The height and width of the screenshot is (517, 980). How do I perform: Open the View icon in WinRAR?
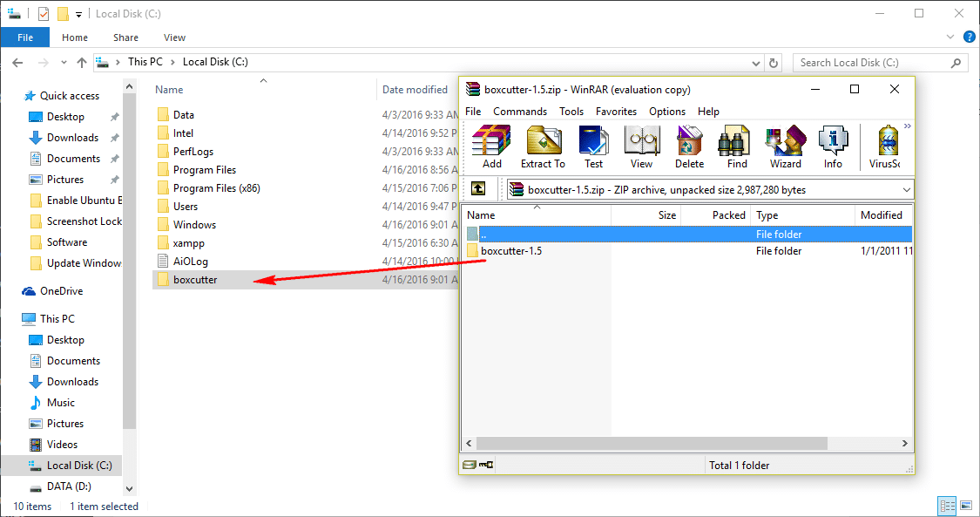click(x=641, y=147)
